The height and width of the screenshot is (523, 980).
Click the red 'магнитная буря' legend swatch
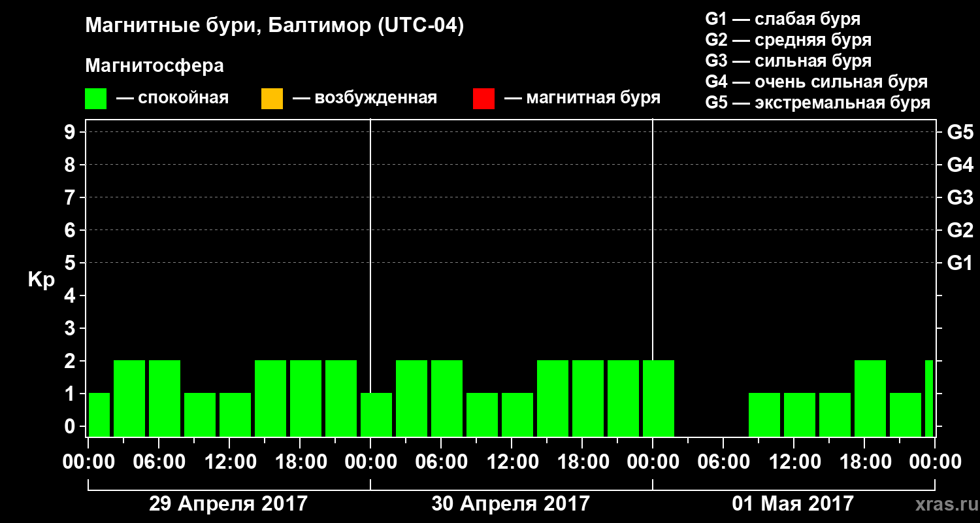pyautogui.click(x=483, y=99)
